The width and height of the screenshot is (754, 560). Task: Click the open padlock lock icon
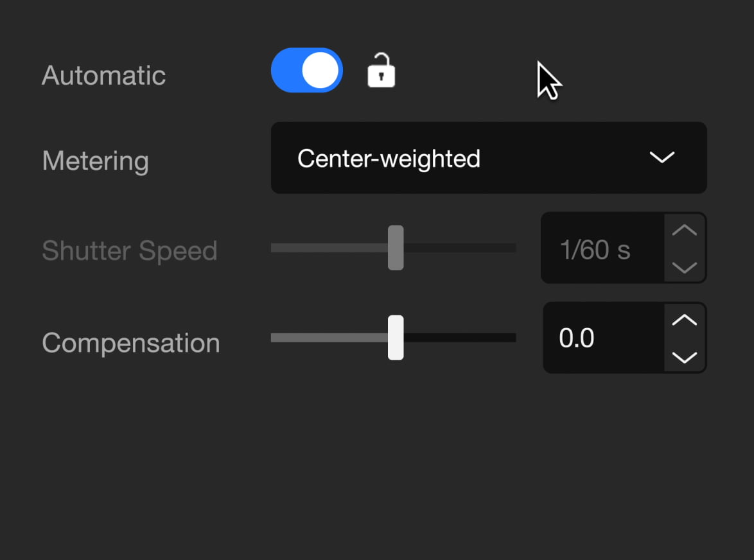(381, 70)
